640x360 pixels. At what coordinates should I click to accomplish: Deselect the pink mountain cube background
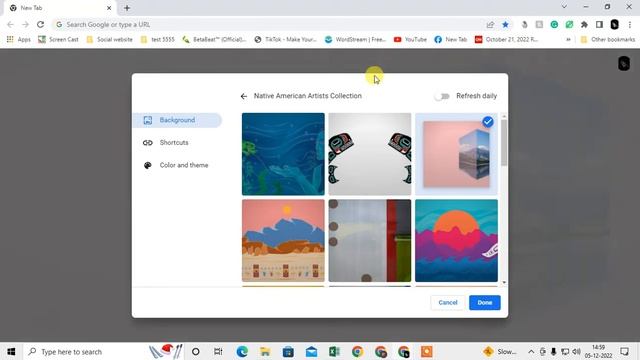point(456,154)
